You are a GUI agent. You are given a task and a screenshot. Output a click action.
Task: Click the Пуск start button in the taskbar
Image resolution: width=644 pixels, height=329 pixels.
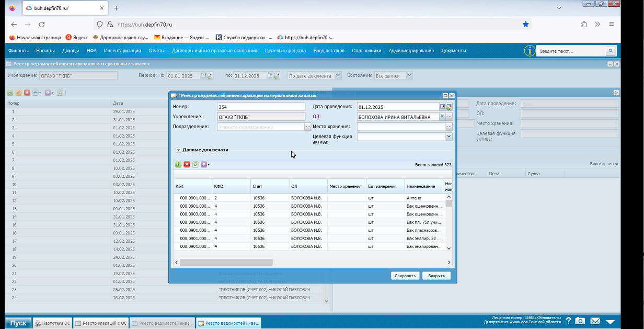(18, 323)
